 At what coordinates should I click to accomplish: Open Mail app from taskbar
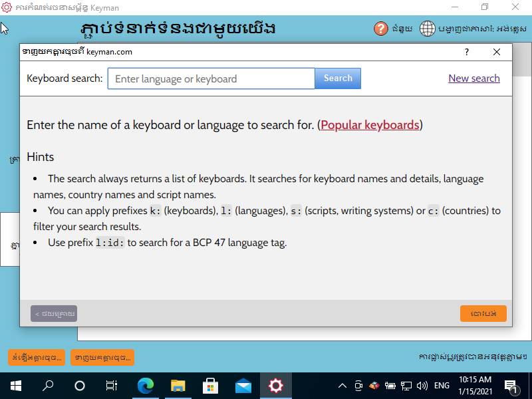243,386
